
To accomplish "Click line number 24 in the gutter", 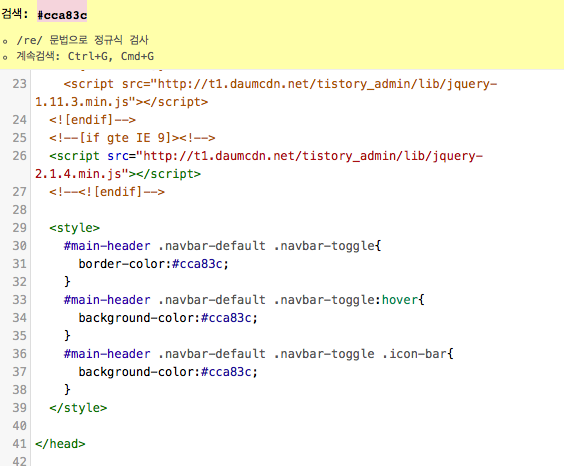I will click(x=19, y=120).
